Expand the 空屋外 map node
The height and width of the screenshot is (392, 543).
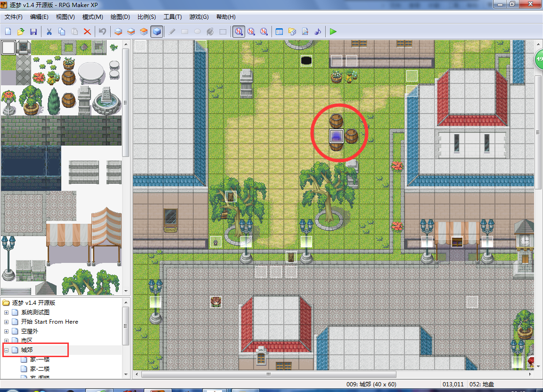[6, 331]
